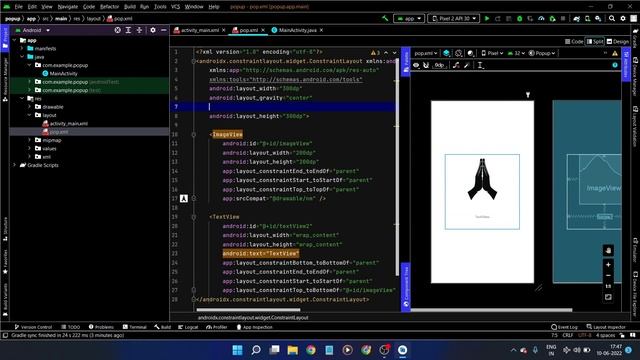Expand the manifests folder

tap(22, 49)
